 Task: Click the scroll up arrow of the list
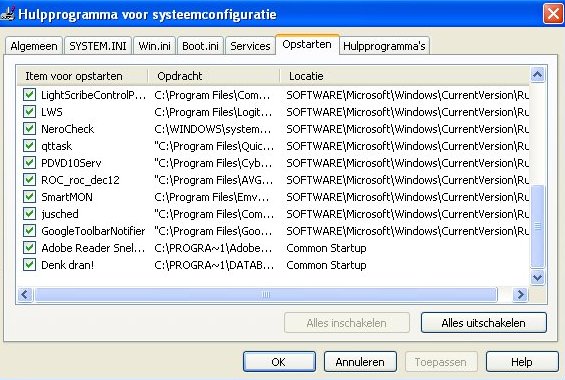(x=537, y=75)
